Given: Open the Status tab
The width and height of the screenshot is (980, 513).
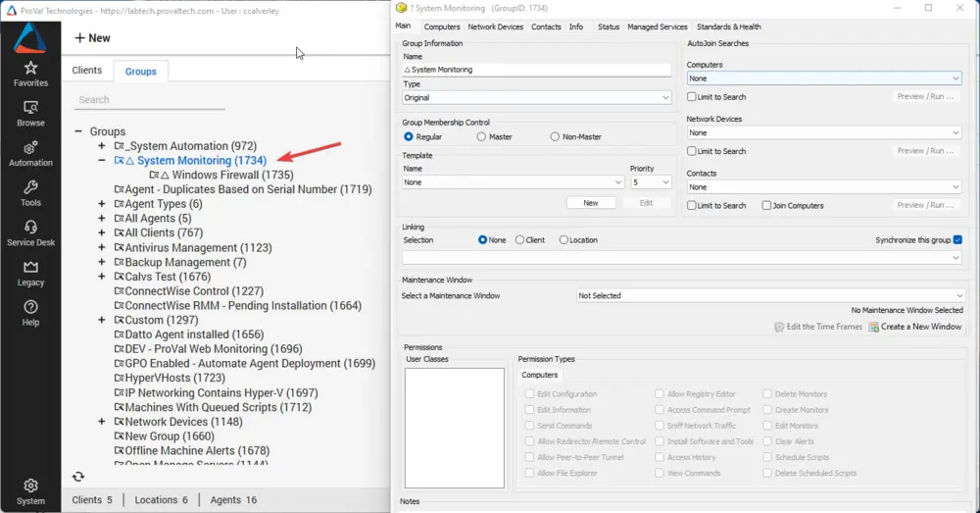Looking at the screenshot, I should point(609,26).
